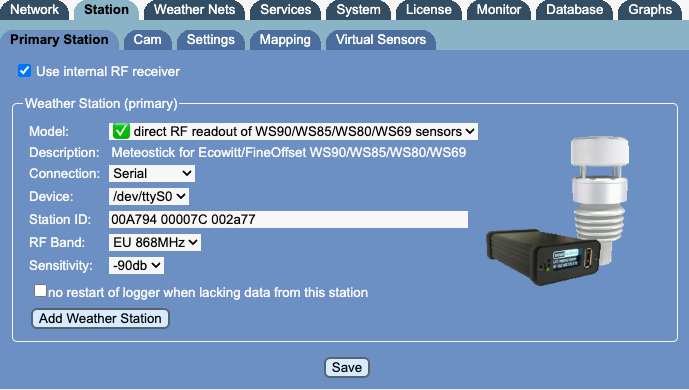Click the Sensitivity: label

(x=61, y=265)
